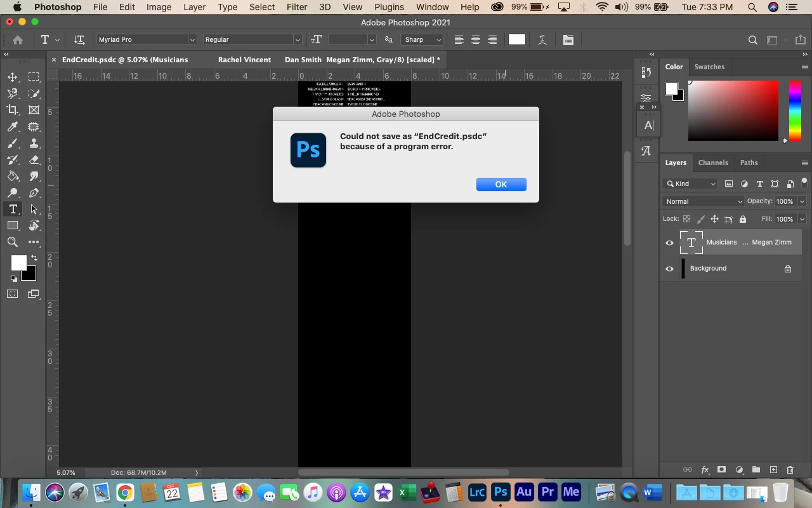
Task: Open the Layer menu
Action: coord(194,7)
